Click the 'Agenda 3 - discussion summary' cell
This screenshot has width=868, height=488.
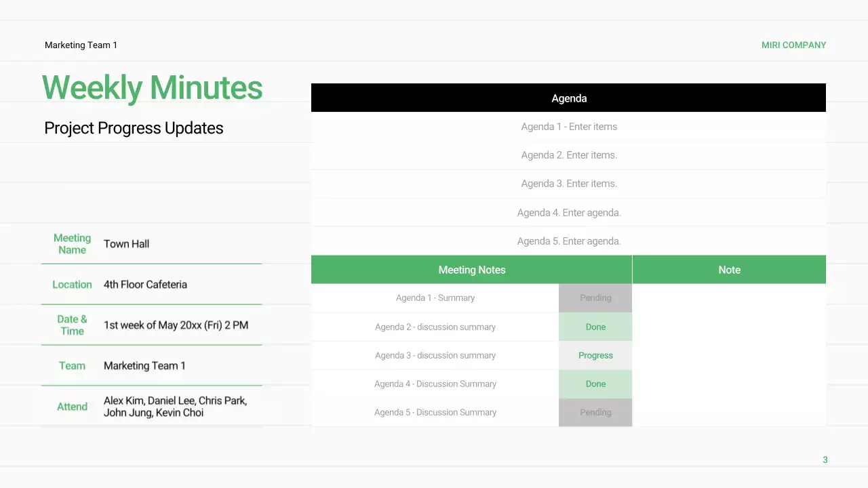click(x=435, y=355)
